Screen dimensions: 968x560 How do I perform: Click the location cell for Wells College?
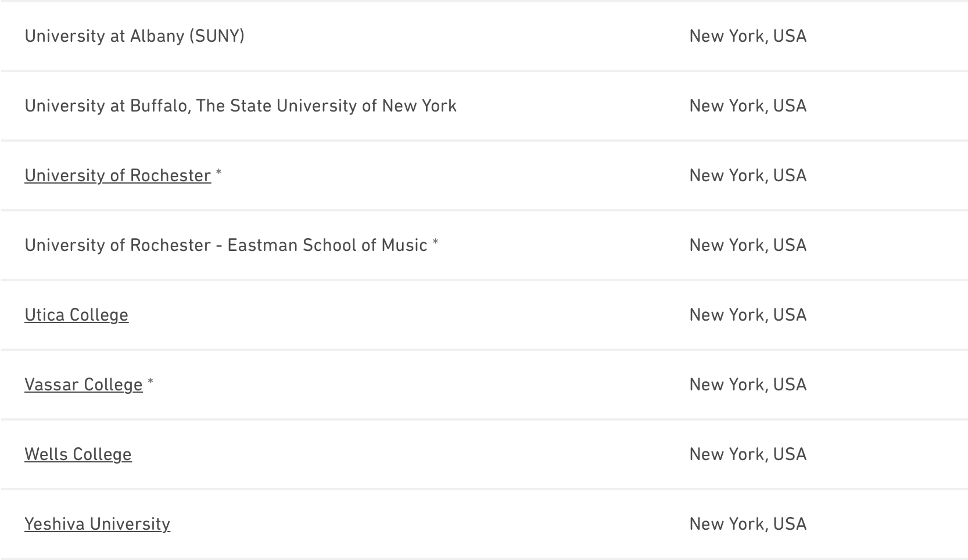(748, 454)
